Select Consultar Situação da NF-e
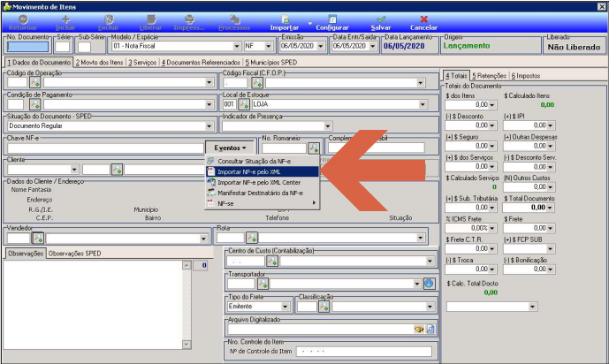Image resolution: width=609 pixels, height=364 pixels. (x=263, y=161)
